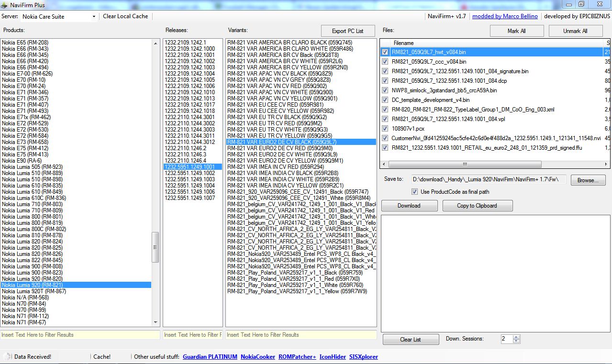Select release 1232.2110.1246.4

193,161
